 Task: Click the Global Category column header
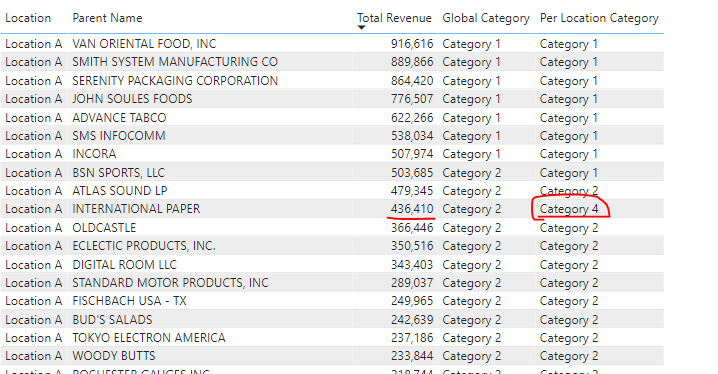click(486, 18)
